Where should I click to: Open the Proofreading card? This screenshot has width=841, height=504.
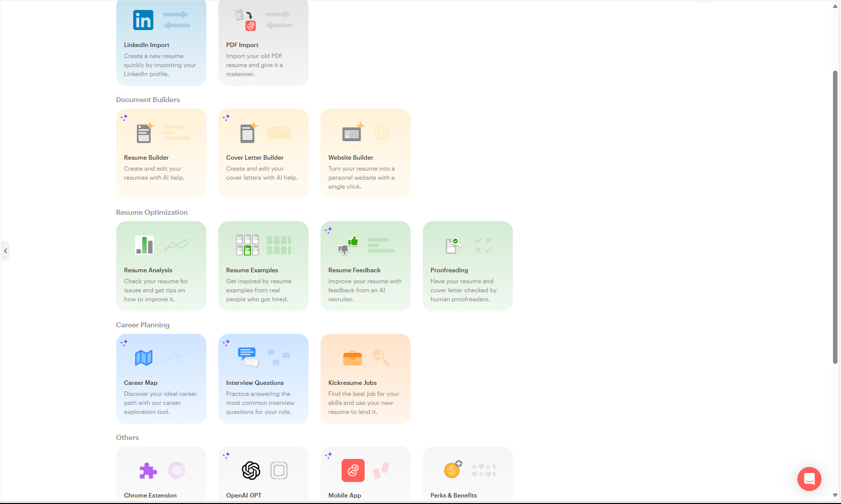[468, 266]
